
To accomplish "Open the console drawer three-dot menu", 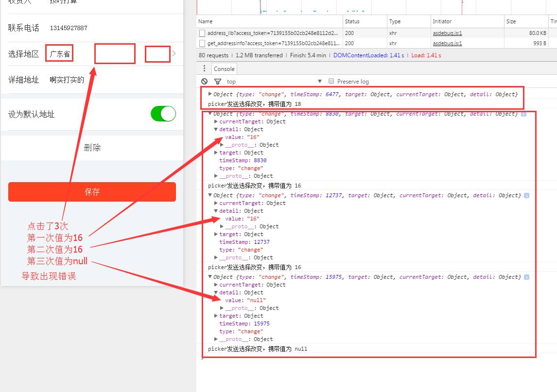I will tap(204, 68).
